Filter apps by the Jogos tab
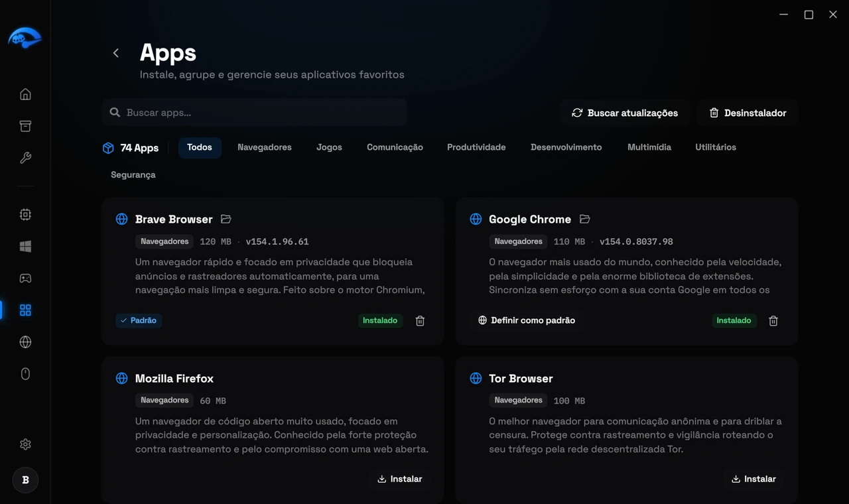 [x=329, y=147]
